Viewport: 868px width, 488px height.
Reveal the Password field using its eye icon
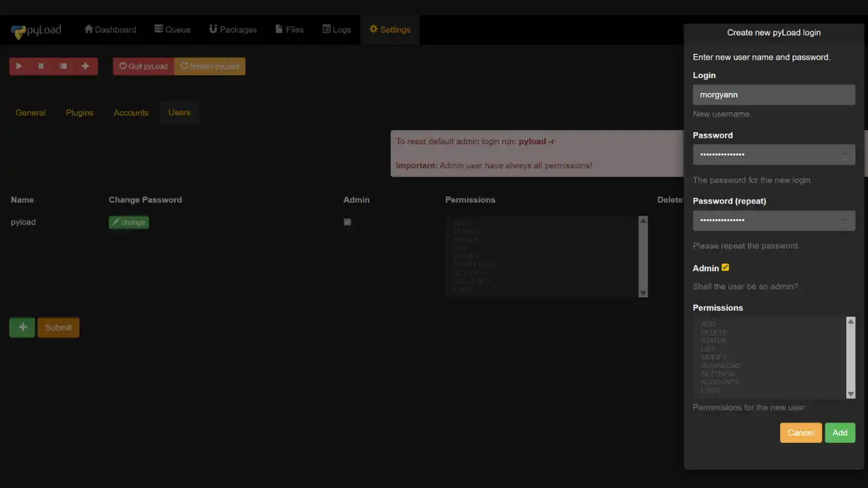pos(846,154)
